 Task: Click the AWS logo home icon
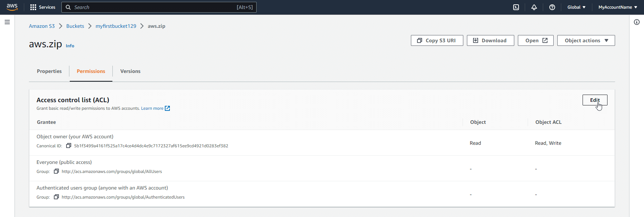12,7
